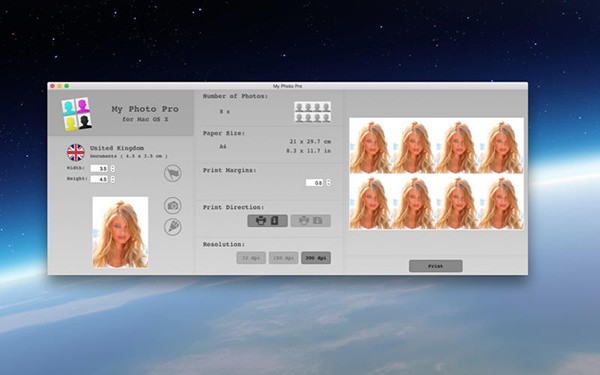Click the Width stepper arrows
Viewport: 600px width, 375px height.
(112, 168)
